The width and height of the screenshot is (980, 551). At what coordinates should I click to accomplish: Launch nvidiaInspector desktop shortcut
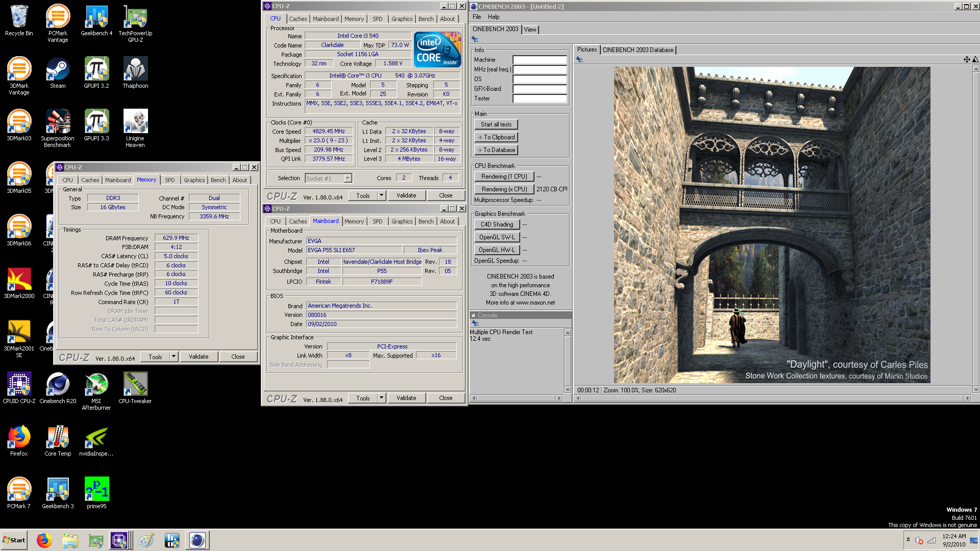[96, 441]
